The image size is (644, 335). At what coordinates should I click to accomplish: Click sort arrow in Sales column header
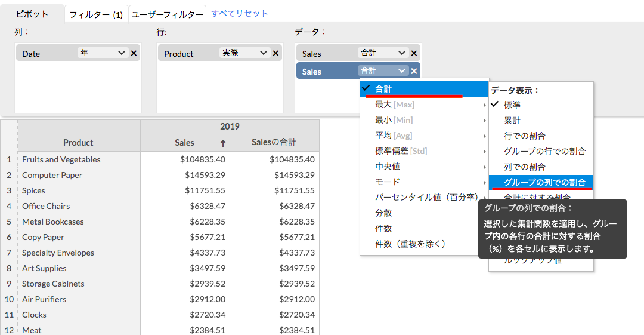[x=222, y=143]
